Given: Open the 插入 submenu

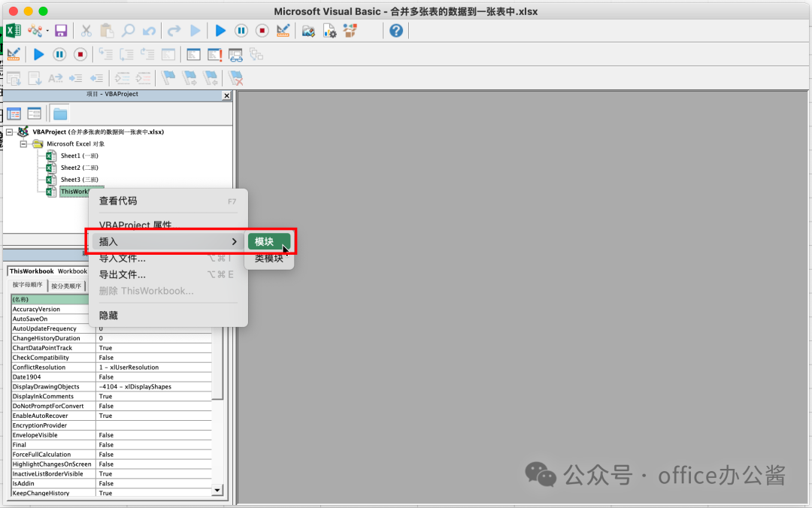Looking at the screenshot, I should click(168, 242).
